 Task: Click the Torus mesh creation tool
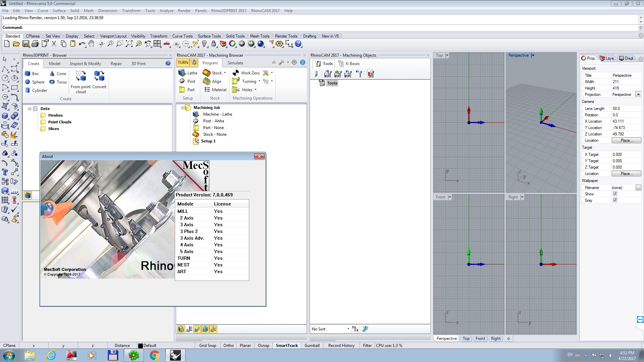[58, 82]
